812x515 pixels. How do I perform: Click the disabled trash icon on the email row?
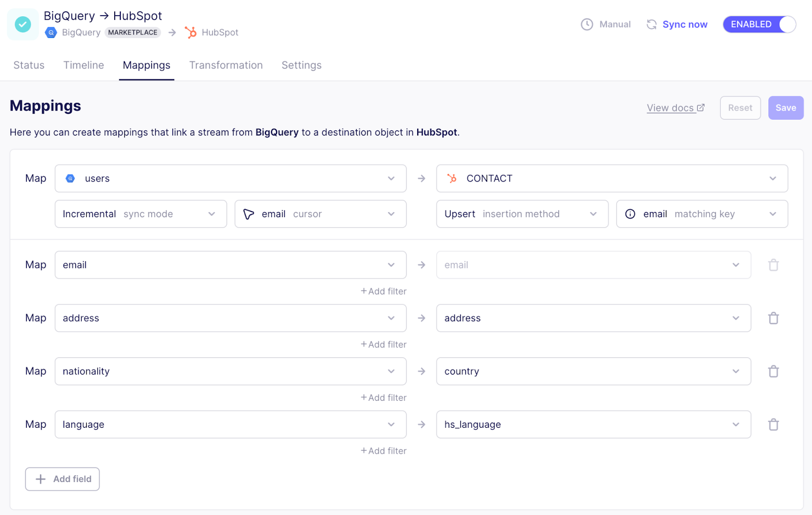(x=773, y=265)
